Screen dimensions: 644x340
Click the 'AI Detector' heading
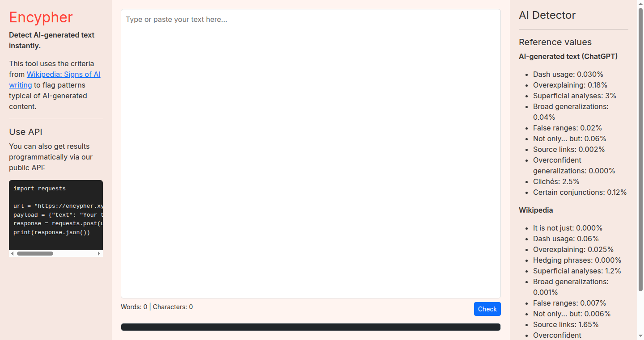[547, 15]
